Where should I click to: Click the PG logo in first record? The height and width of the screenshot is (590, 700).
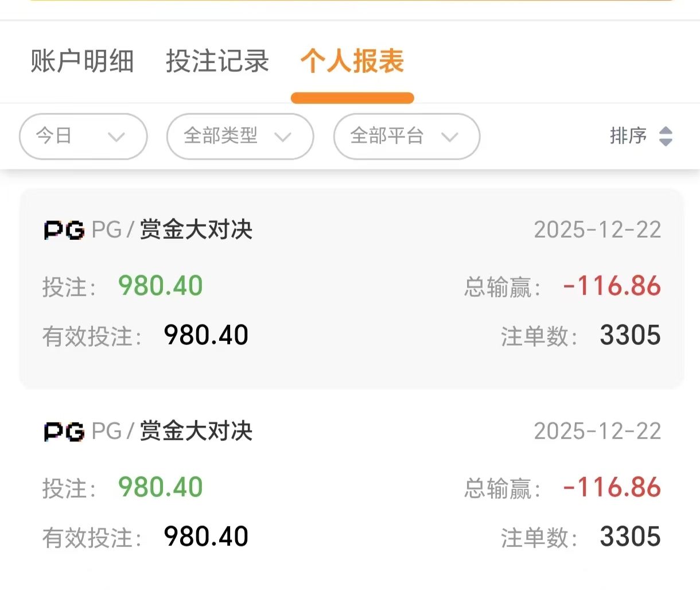pos(64,230)
